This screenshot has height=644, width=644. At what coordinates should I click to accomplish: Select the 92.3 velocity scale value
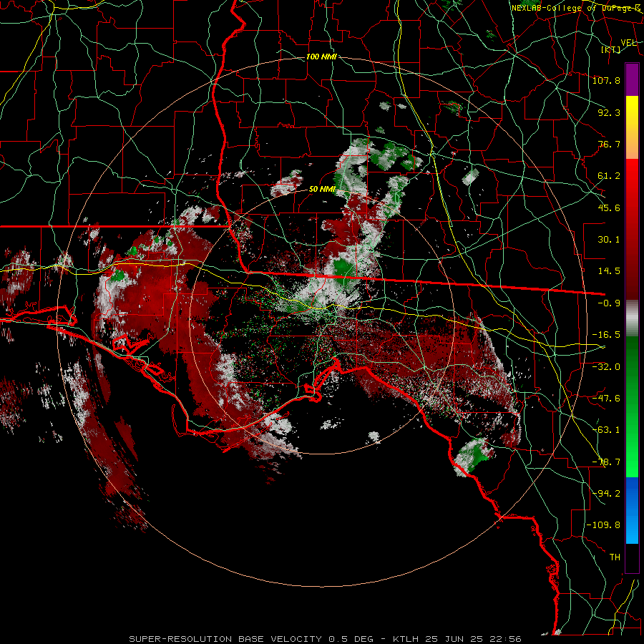pyautogui.click(x=609, y=112)
